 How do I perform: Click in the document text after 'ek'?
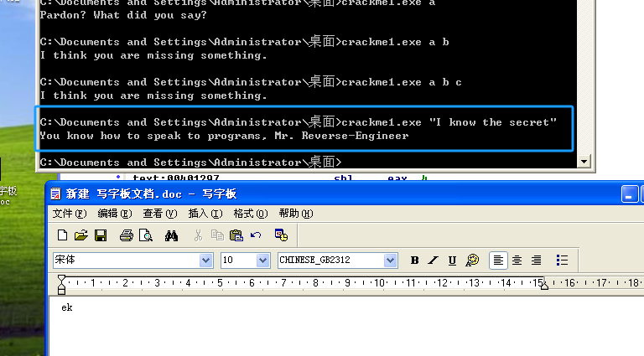74,307
